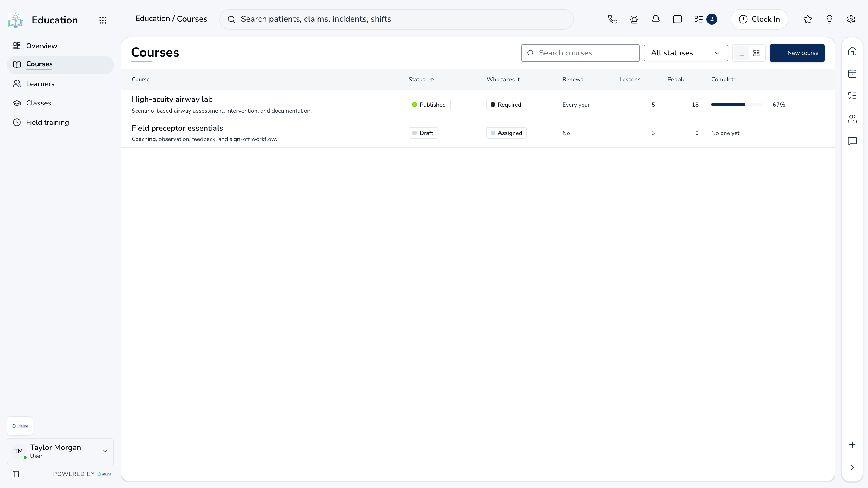This screenshot has height=488, width=868.
Task: Open the calendar icon in right rail
Action: click(x=852, y=74)
